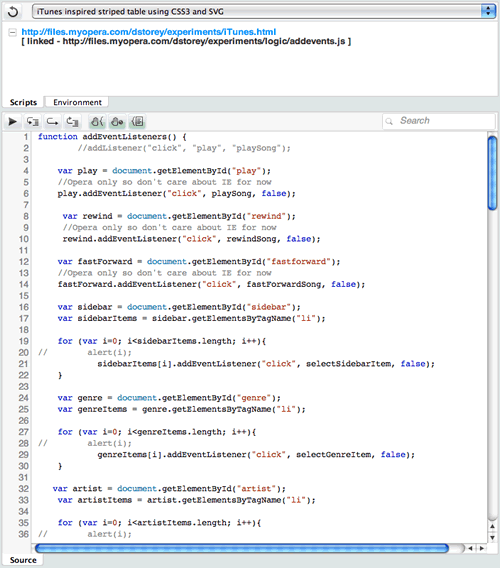Select the Source tab at the bottom
Viewport: 500px width, 568px height.
23,560
